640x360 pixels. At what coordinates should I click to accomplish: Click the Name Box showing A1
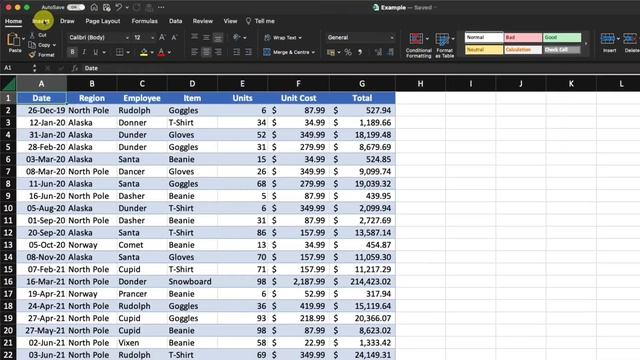tap(16, 68)
